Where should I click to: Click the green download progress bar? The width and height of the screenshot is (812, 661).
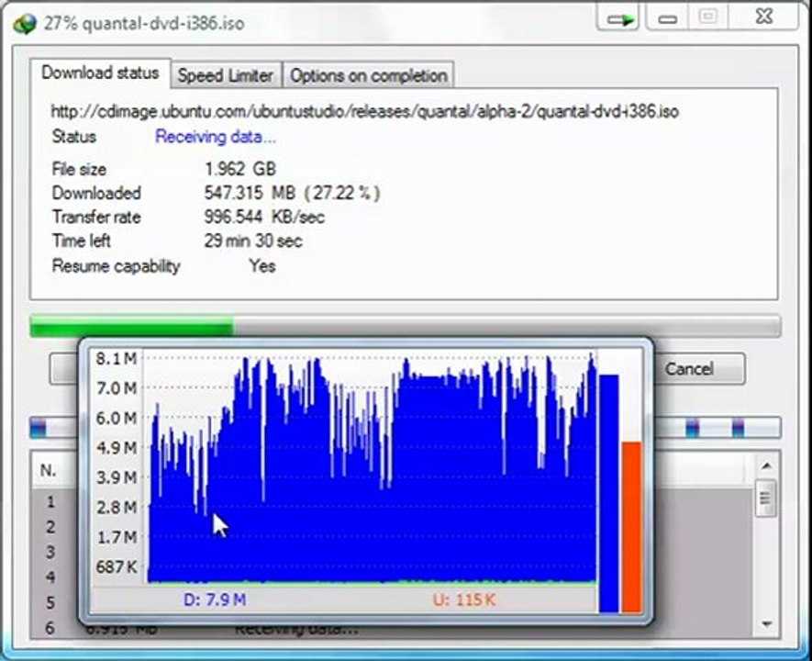(131, 326)
